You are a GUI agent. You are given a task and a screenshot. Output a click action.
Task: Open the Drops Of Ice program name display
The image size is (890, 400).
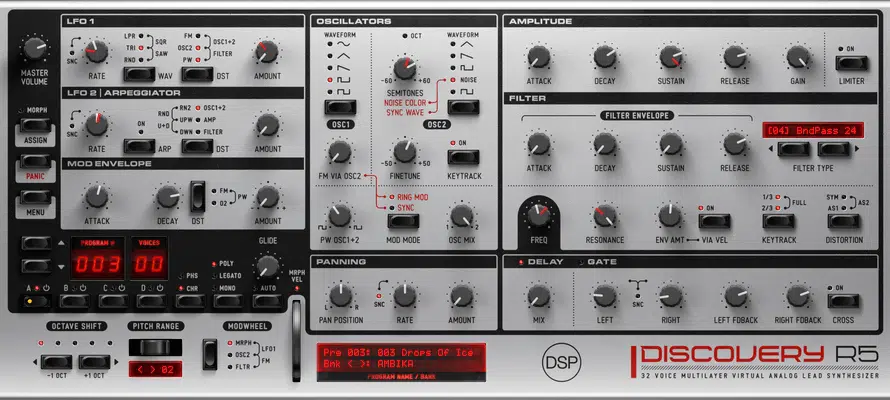point(401,359)
